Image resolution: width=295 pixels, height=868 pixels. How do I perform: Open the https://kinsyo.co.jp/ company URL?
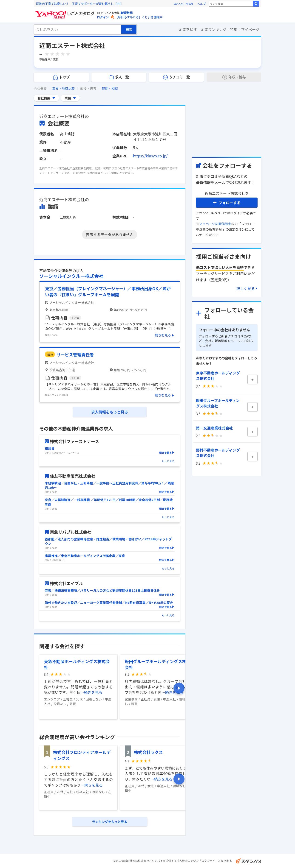[x=150, y=156]
